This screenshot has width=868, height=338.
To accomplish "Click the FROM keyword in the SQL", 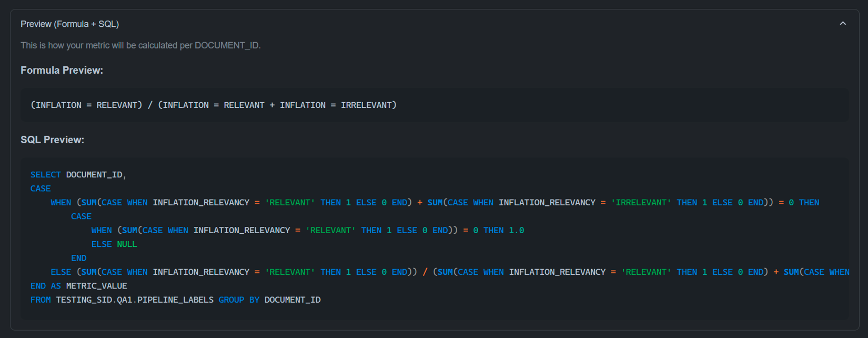I will (41, 300).
